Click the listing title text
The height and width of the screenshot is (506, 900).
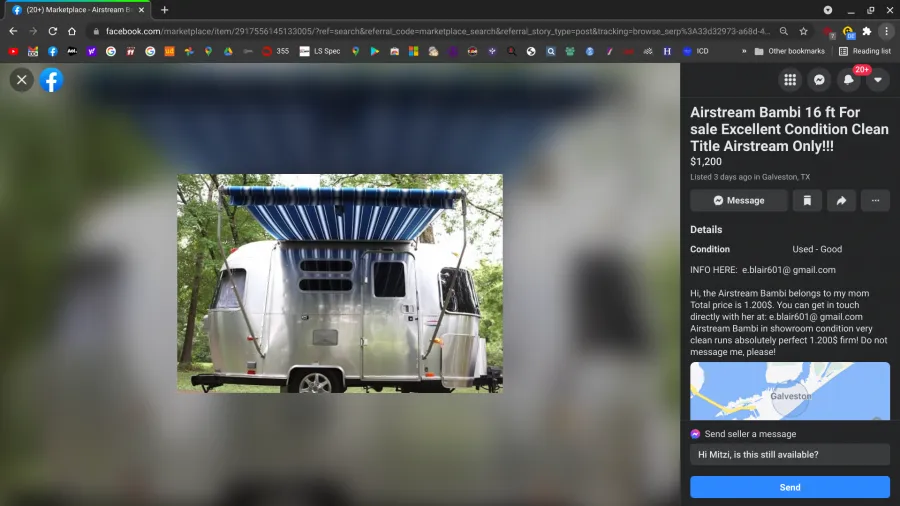(789, 129)
